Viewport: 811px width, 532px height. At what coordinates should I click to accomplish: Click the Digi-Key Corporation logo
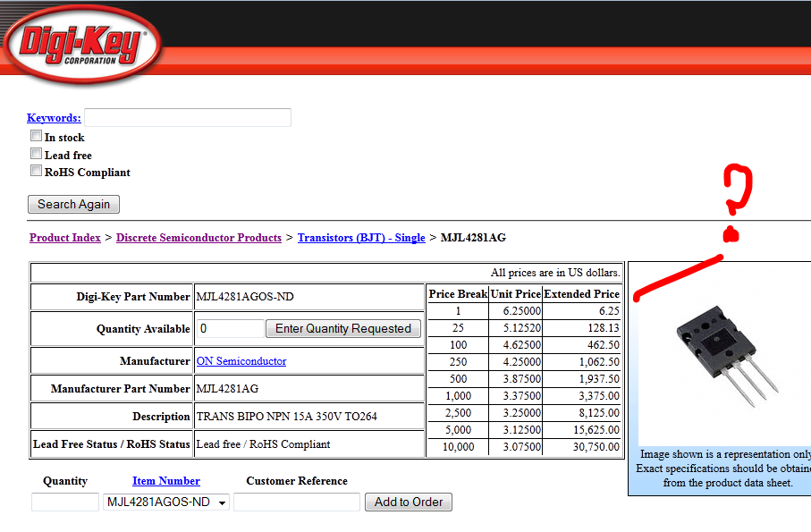coord(83,44)
